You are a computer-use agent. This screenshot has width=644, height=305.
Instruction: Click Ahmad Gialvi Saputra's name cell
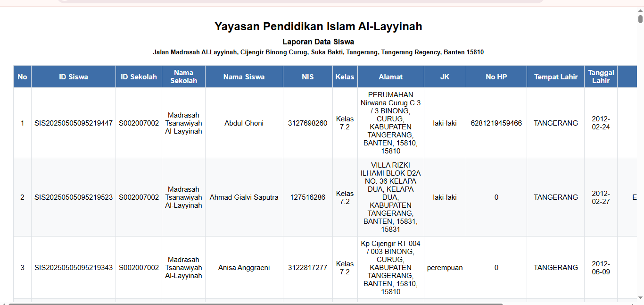[x=243, y=197]
